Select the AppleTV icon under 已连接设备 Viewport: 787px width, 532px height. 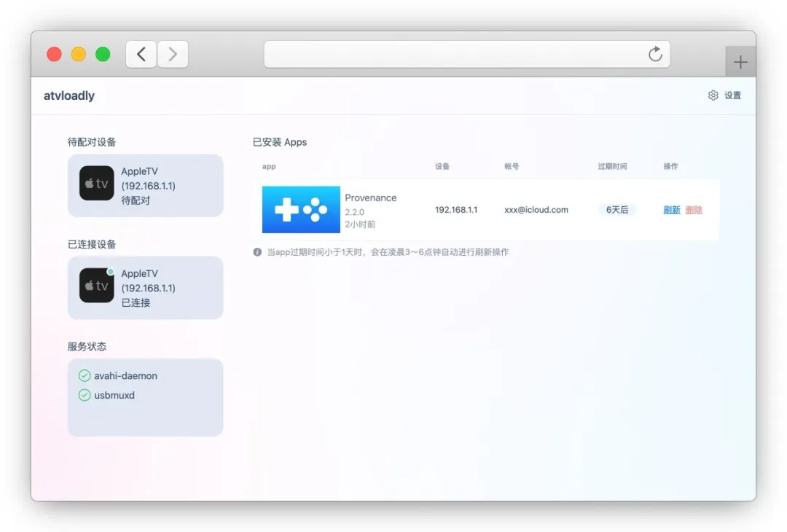click(x=96, y=286)
